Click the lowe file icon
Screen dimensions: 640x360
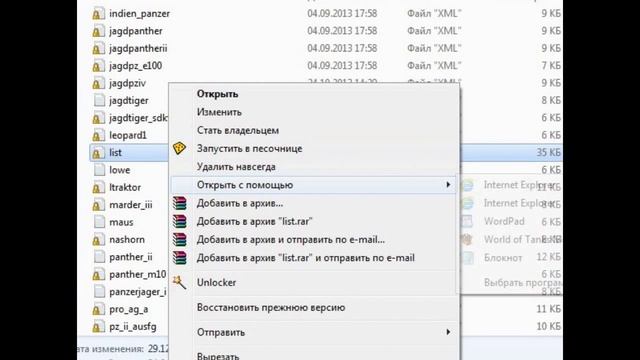point(99,170)
